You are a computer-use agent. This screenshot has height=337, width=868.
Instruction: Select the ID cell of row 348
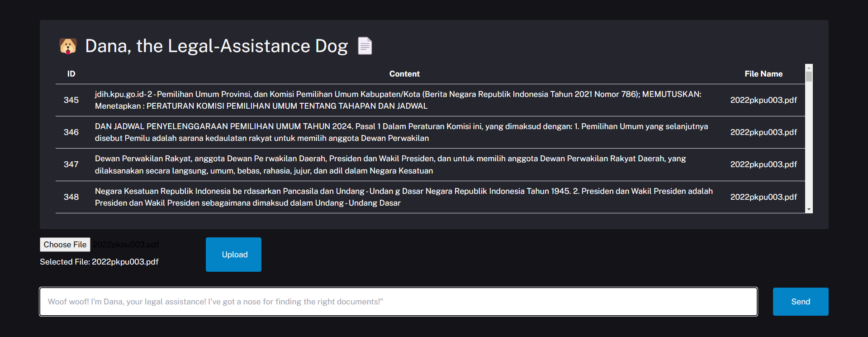point(71,197)
